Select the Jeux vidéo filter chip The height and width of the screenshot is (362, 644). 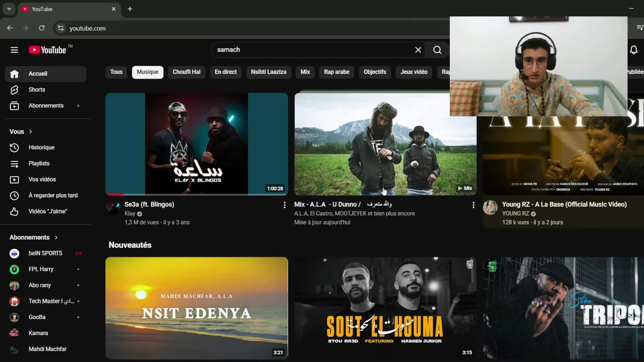414,72
